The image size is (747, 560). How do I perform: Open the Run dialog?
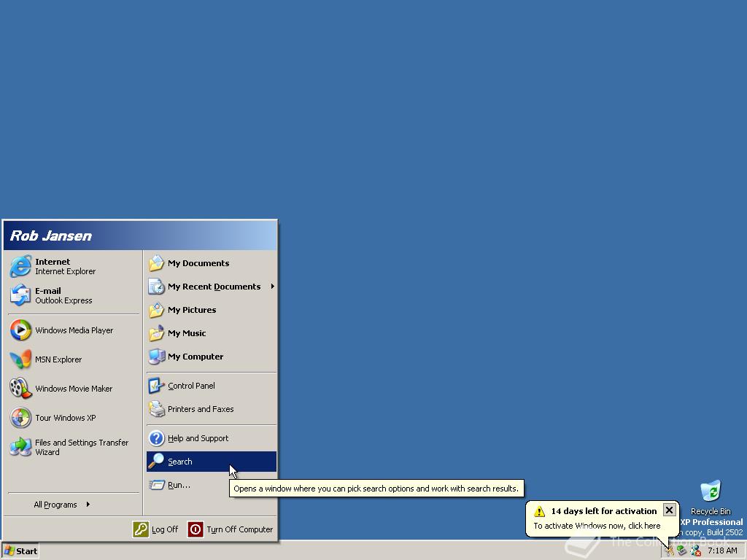(177, 484)
